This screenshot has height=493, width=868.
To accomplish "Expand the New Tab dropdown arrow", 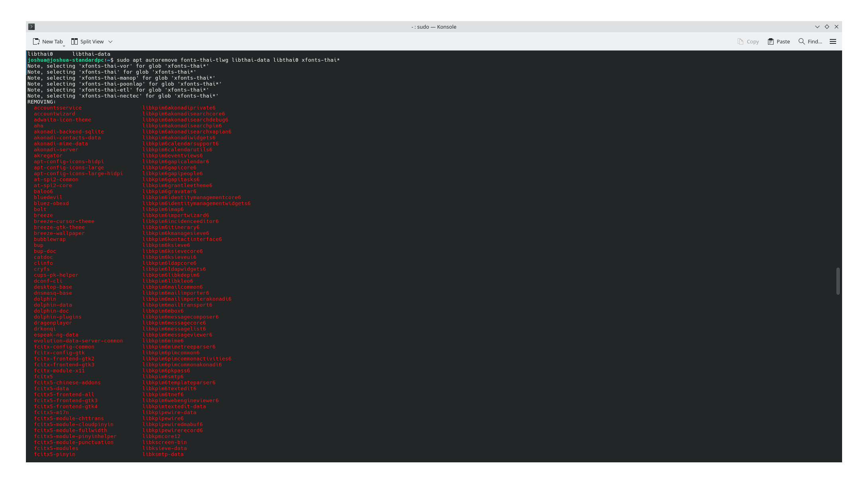I will 64,45.
